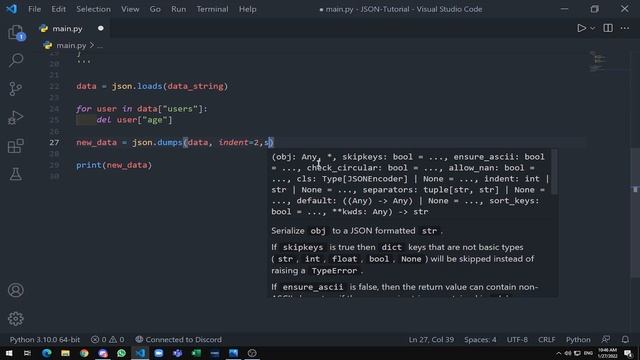Screen dimensions: 640x360
Task: Change language mode Python
Action: 578,340
